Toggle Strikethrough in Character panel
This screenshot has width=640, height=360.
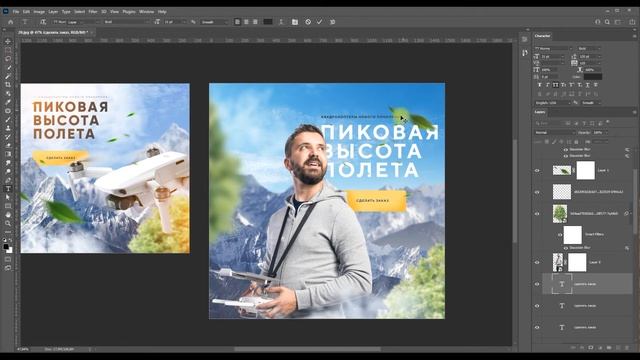click(x=596, y=85)
